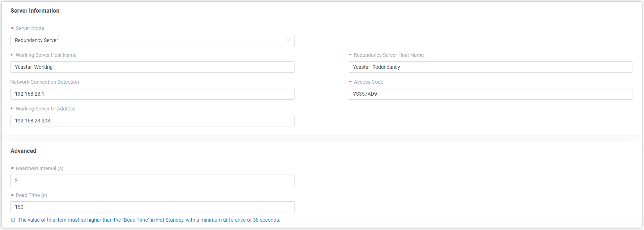644x230 pixels.
Task: Click the Server Mode dropdown chevron arrow
Action: [x=288, y=41]
